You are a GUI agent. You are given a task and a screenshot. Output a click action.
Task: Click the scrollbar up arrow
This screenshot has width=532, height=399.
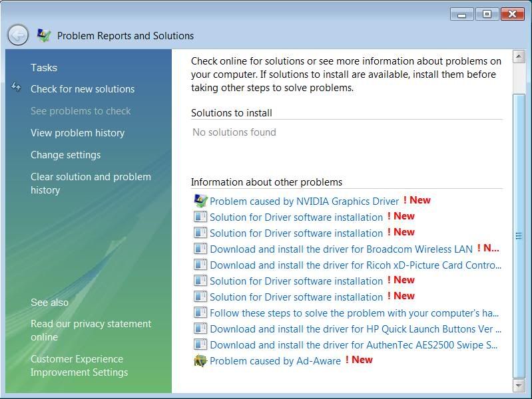point(519,58)
